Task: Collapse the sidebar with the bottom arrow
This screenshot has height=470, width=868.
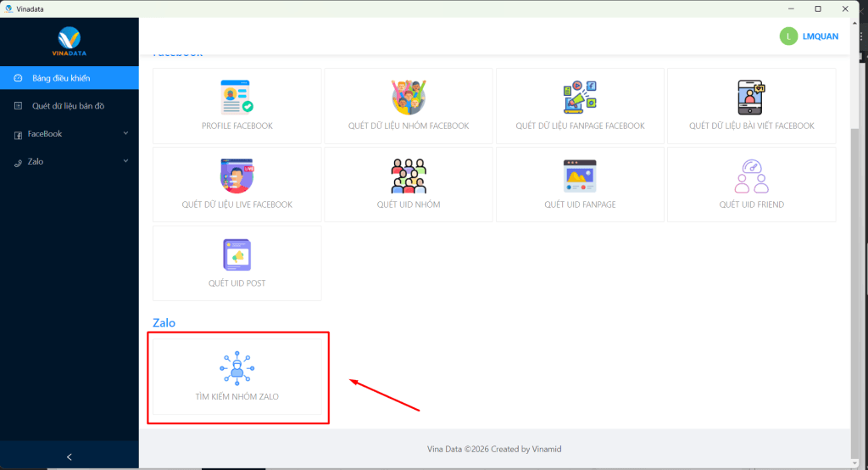Action: (70, 456)
